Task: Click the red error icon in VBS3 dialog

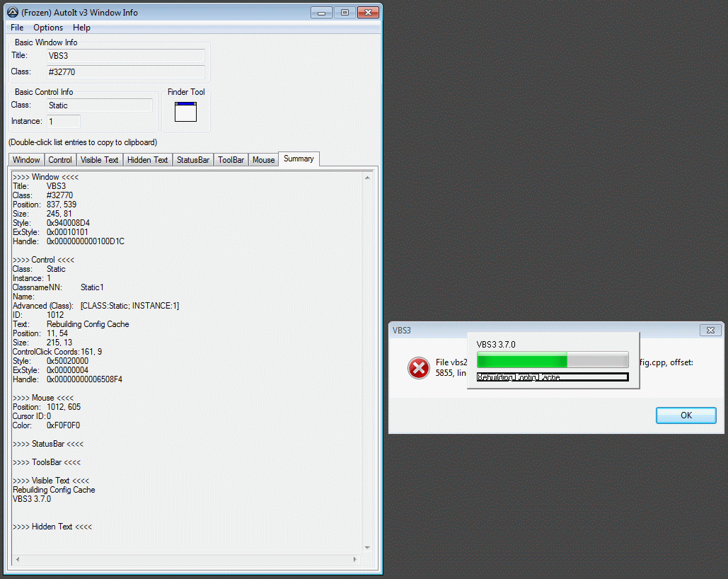Action: (419, 368)
